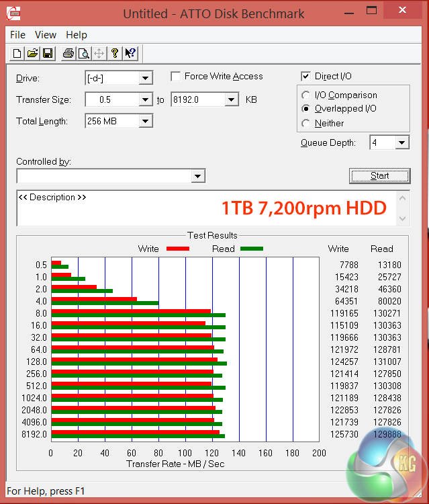Click the ATTO app icon in title bar

click(x=14, y=13)
